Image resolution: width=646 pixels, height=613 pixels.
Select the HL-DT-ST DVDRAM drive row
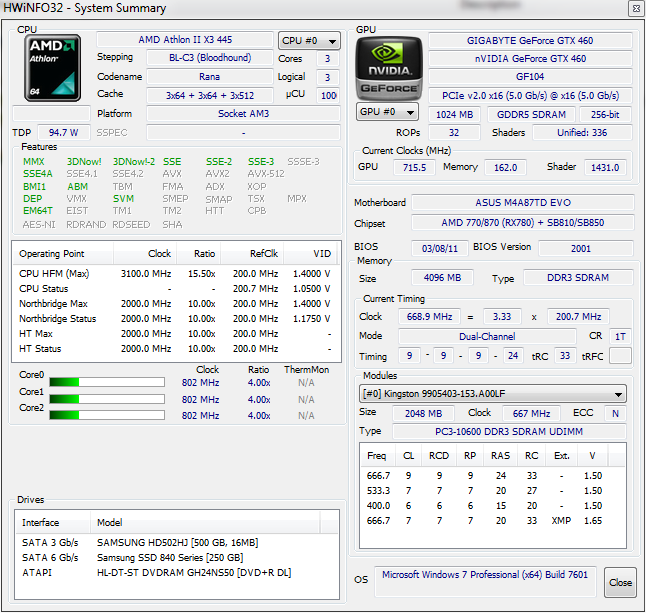click(x=176, y=573)
